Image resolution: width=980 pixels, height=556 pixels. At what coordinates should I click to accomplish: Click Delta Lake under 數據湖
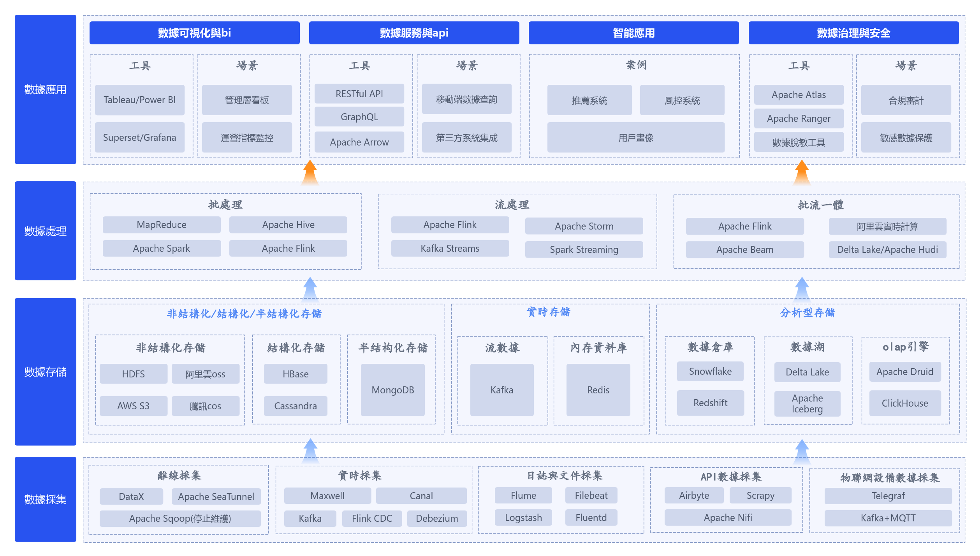807,372
